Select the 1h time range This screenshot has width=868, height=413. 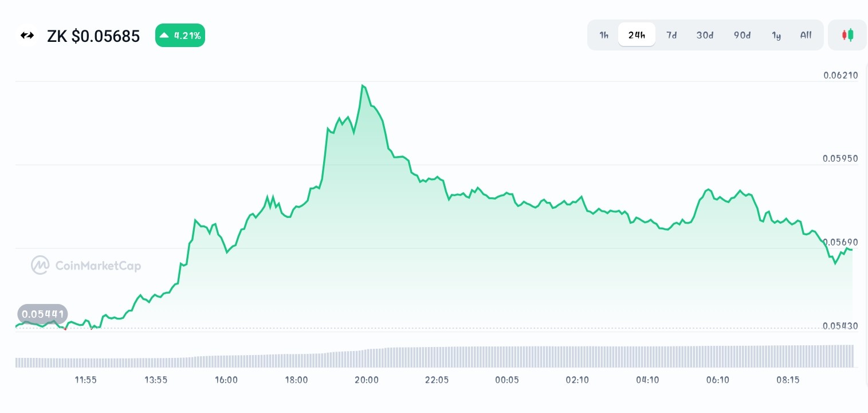point(604,35)
